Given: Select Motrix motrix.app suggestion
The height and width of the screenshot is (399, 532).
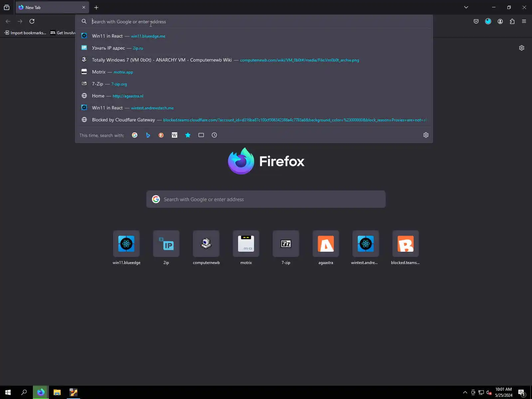Looking at the screenshot, I should (x=254, y=72).
